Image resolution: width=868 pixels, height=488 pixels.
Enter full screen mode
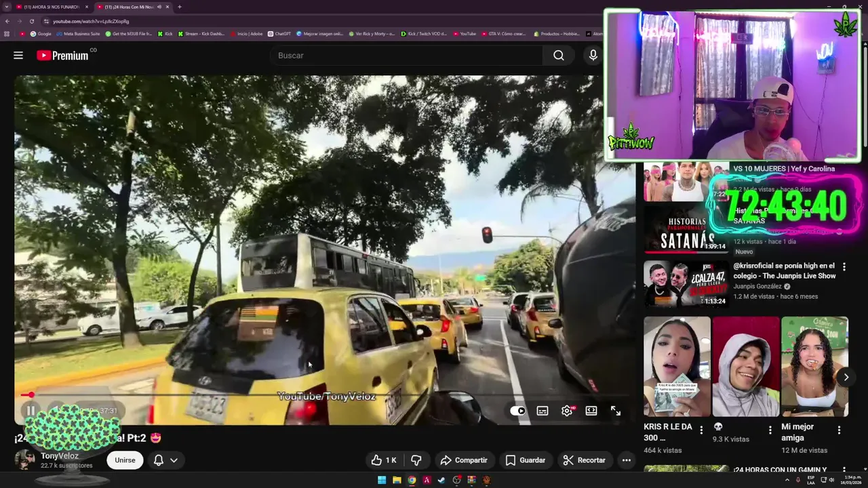616,411
